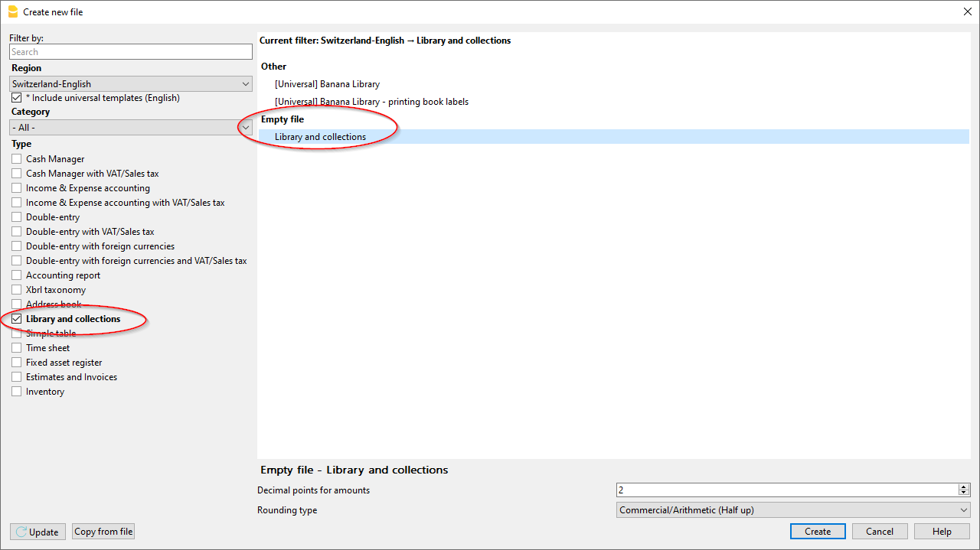Tick the Inventory type checkbox
The width and height of the screenshot is (980, 550).
[x=17, y=392]
